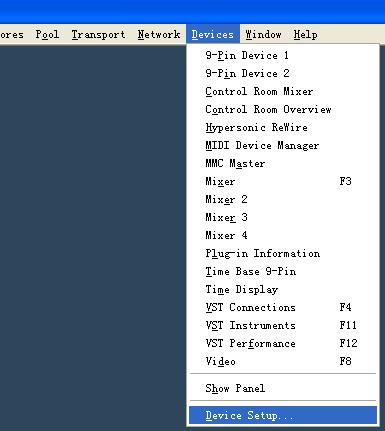Image resolution: width=385 pixels, height=431 pixels.
Task: Open the Mixer with F3 shortcut entry
Action: click(283, 181)
